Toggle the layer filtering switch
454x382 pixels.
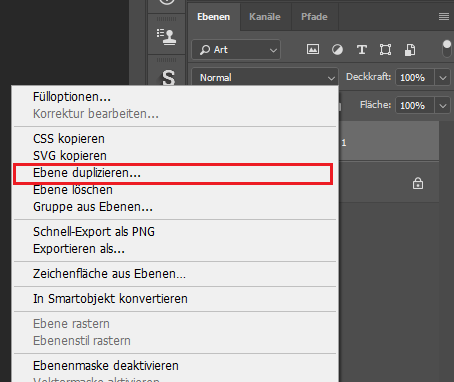click(446, 49)
